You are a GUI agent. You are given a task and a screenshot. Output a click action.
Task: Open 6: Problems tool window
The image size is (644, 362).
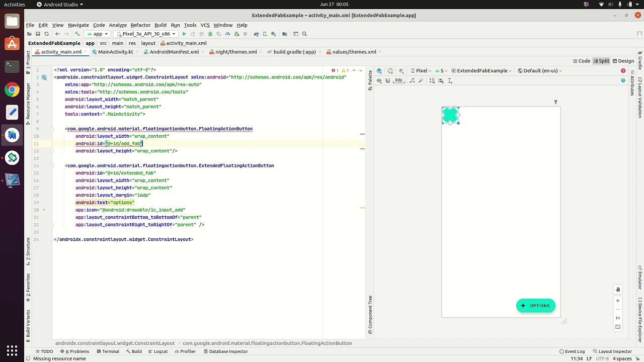[x=74, y=351]
